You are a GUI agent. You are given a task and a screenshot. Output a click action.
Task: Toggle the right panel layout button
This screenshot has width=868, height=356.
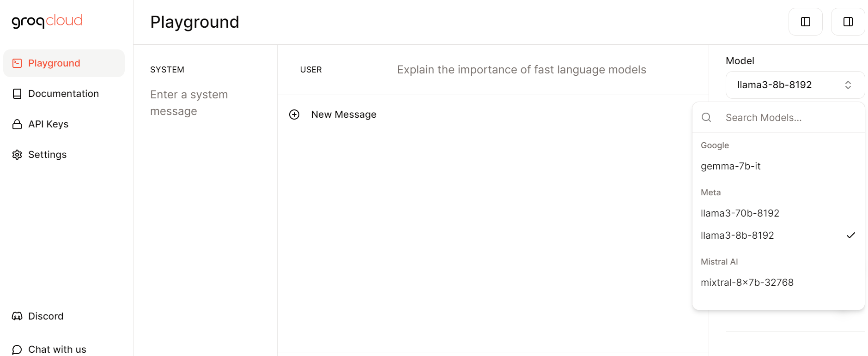[x=848, y=22]
